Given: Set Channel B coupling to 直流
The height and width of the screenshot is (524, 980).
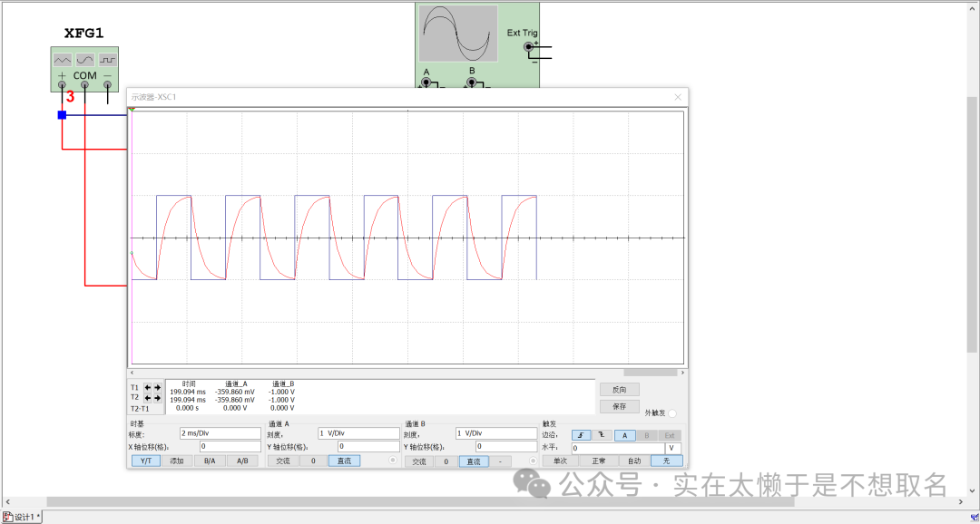Looking at the screenshot, I should pyautogui.click(x=474, y=461).
